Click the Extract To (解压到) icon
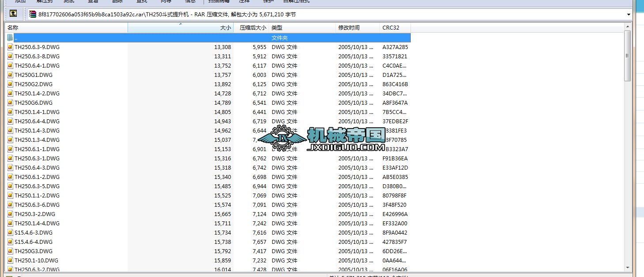This screenshot has width=644, height=277. pos(44,2)
